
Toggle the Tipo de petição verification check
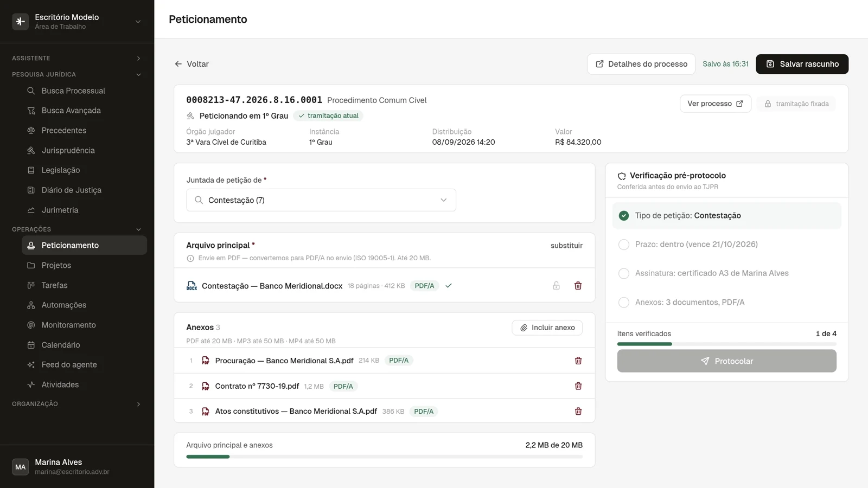pos(624,216)
